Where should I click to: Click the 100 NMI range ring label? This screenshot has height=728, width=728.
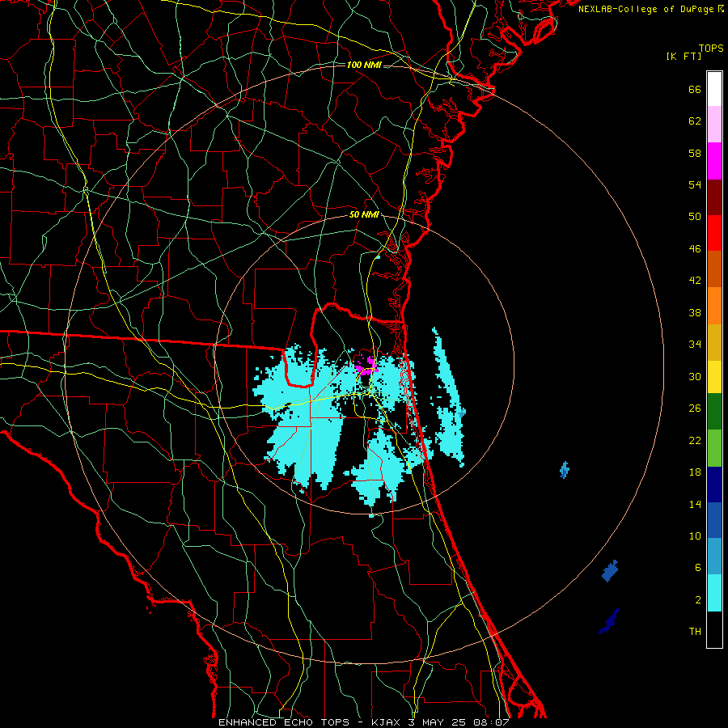click(x=364, y=65)
